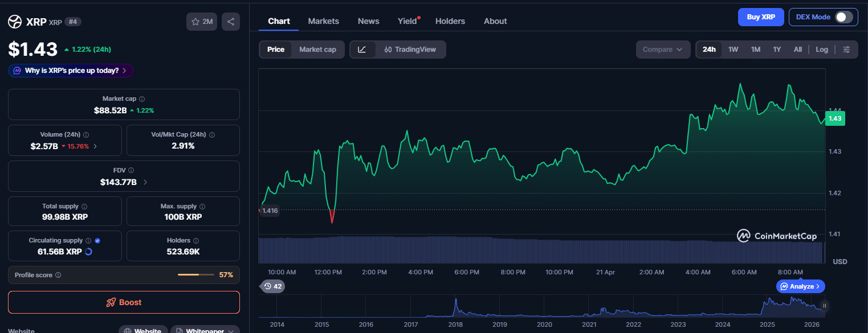This screenshot has width=868, height=333.
Task: Click Market cap info icon
Action: pyautogui.click(x=142, y=99)
